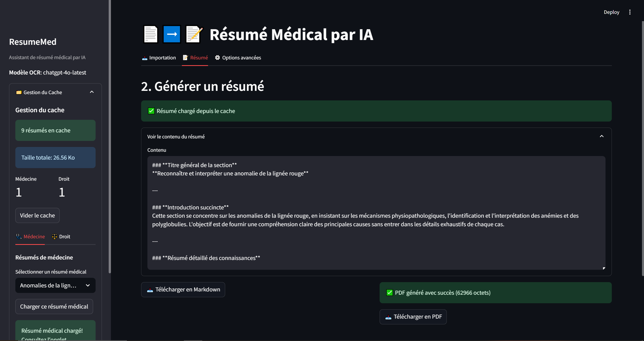The height and width of the screenshot is (341, 644).
Task: Click the arrow icon between the title icons
Action: pos(172,34)
